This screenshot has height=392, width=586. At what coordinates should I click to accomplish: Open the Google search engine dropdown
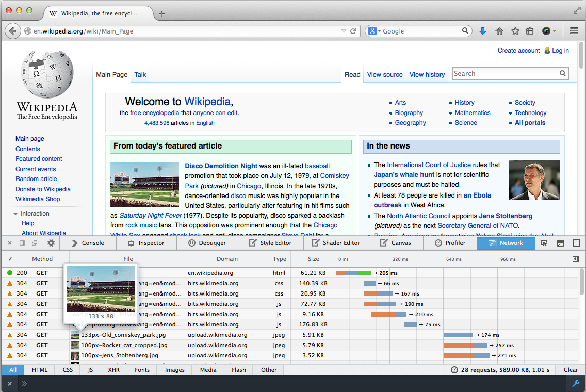tap(375, 31)
